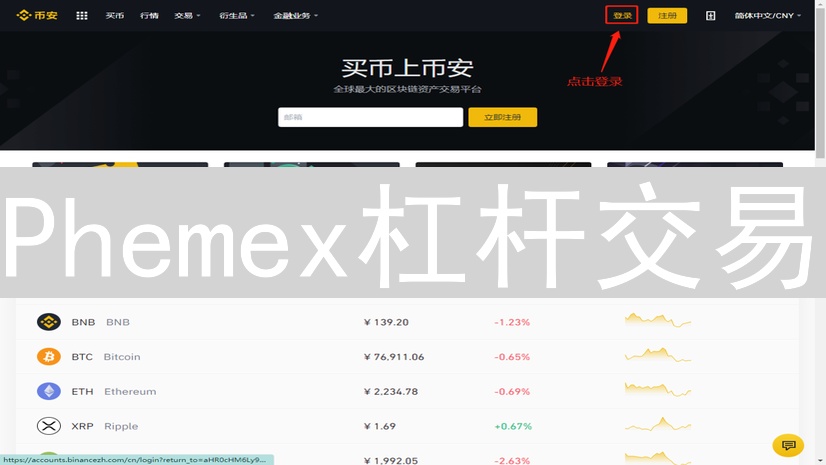Expand the 衍生品 dropdown menu
The height and width of the screenshot is (465, 826).
(237, 16)
